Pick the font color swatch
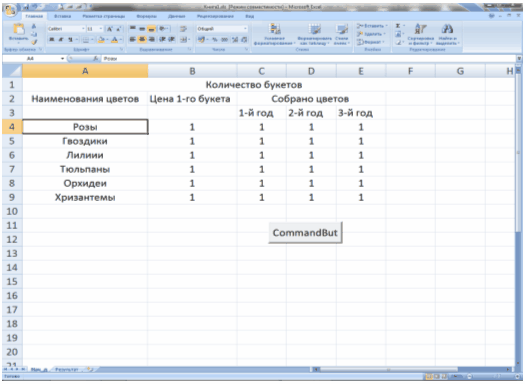The image size is (525, 384). coord(114,40)
